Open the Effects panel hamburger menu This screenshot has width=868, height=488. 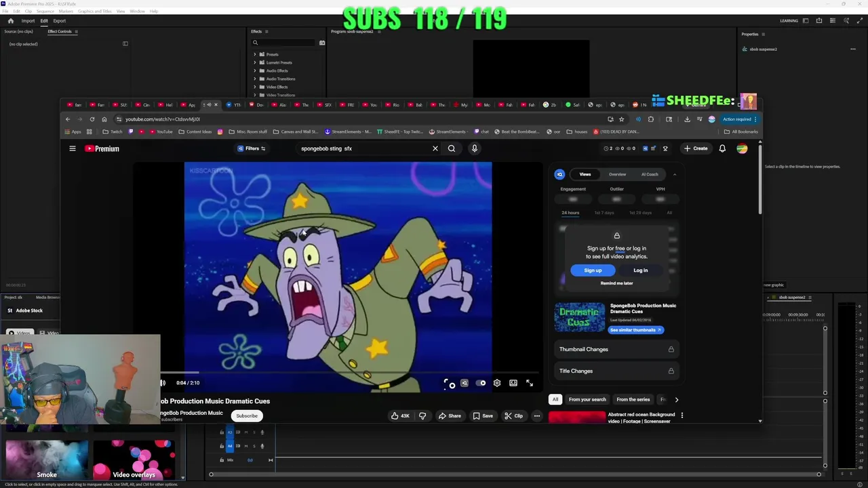pyautogui.click(x=267, y=31)
